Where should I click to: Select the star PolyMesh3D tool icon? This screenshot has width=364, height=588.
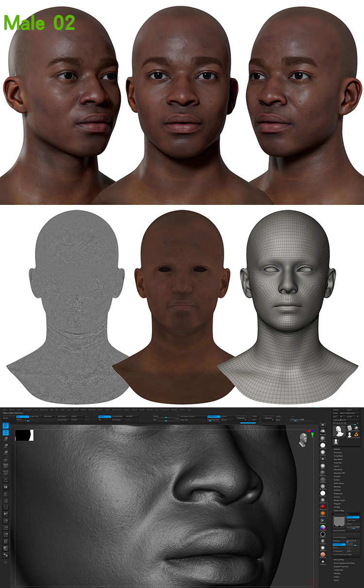coord(356,428)
